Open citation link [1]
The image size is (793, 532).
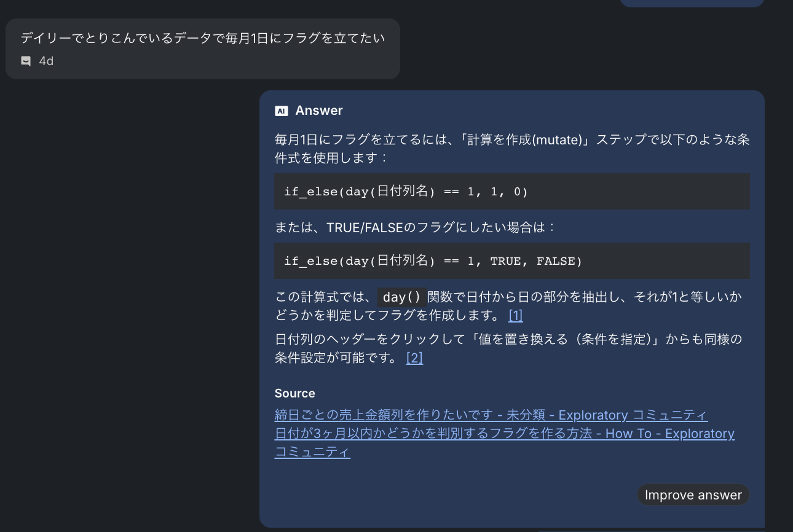(516, 316)
